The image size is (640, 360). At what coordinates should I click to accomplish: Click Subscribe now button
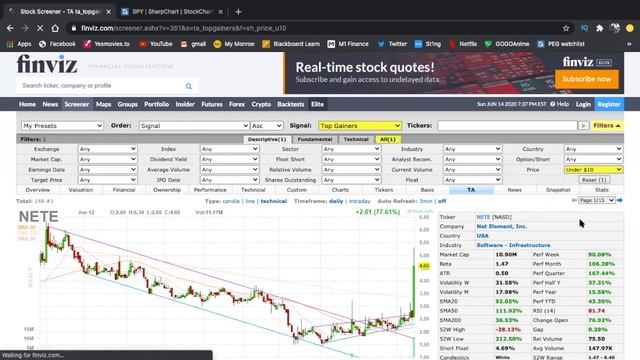pyautogui.click(x=587, y=79)
